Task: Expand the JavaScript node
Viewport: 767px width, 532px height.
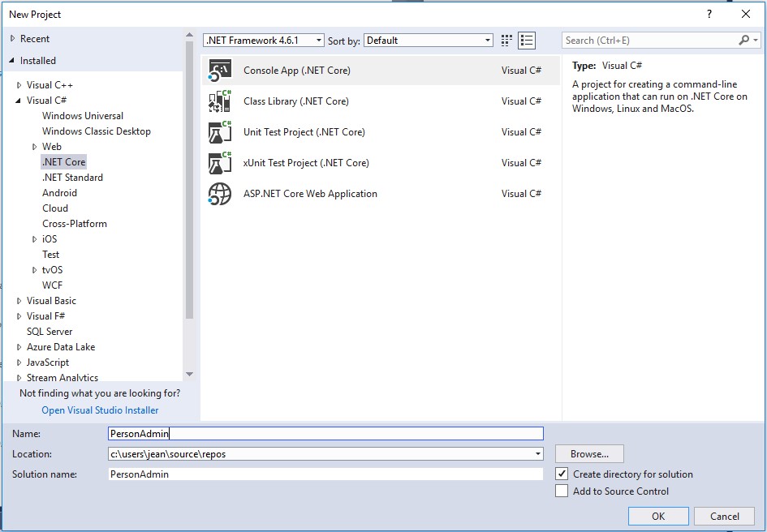Action: pyautogui.click(x=19, y=363)
